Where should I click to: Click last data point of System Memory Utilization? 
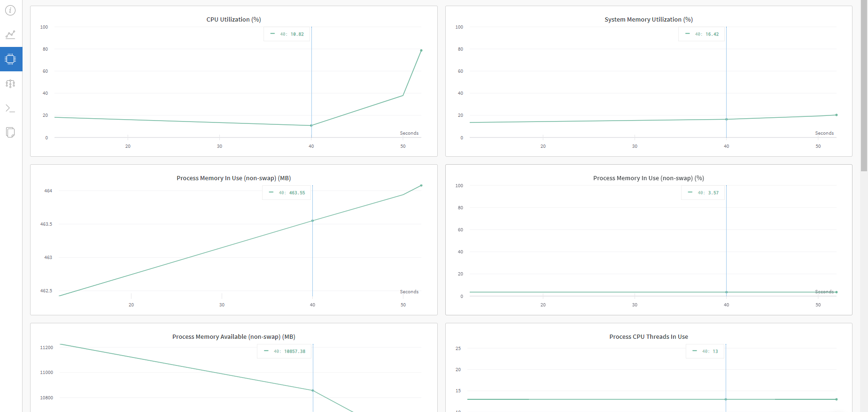tap(837, 115)
